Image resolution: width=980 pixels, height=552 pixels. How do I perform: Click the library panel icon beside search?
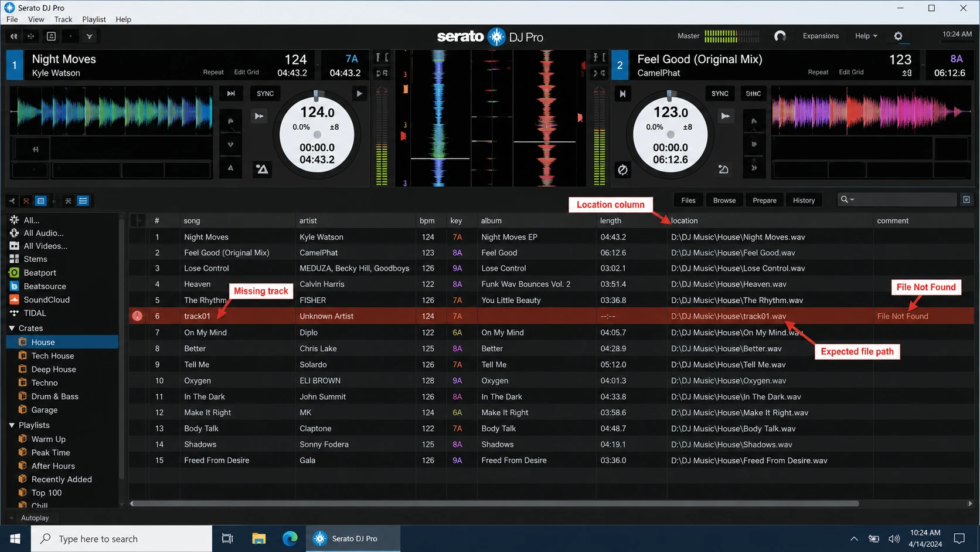[966, 200]
